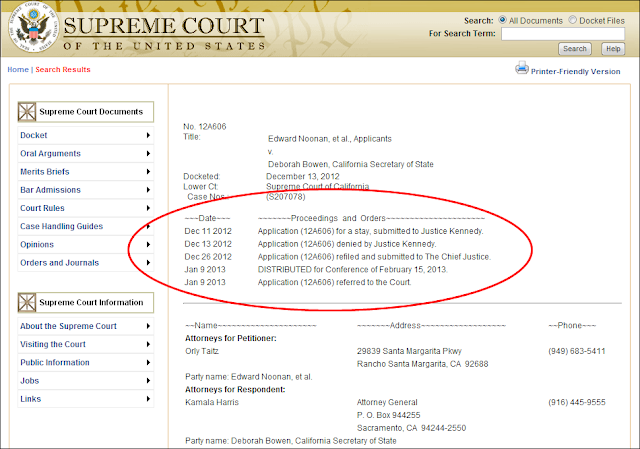The width and height of the screenshot is (640, 449).
Task: Select the Docket Files radio button
Action: (573, 20)
